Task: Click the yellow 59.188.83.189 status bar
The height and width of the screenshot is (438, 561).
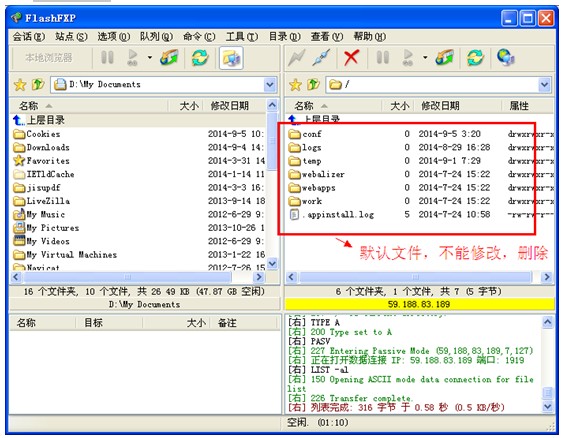Action: [419, 305]
